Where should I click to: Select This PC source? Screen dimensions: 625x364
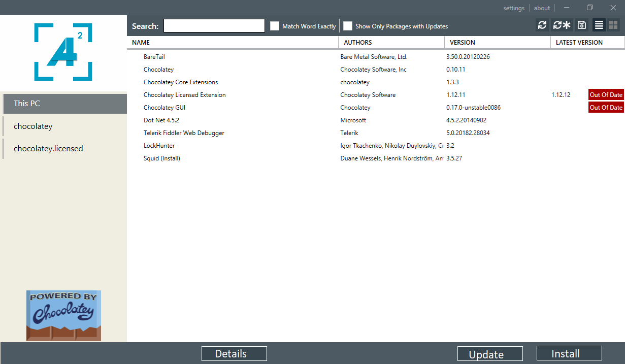pos(64,104)
